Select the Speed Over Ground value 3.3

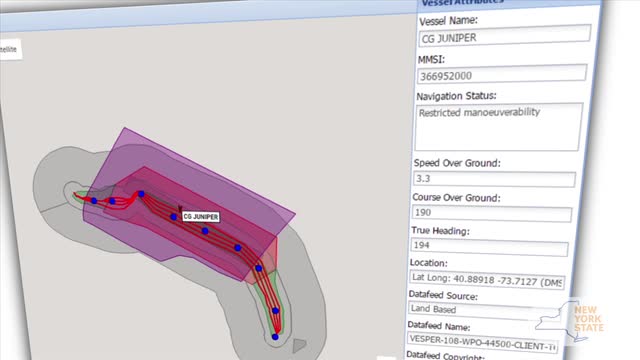[494, 179]
